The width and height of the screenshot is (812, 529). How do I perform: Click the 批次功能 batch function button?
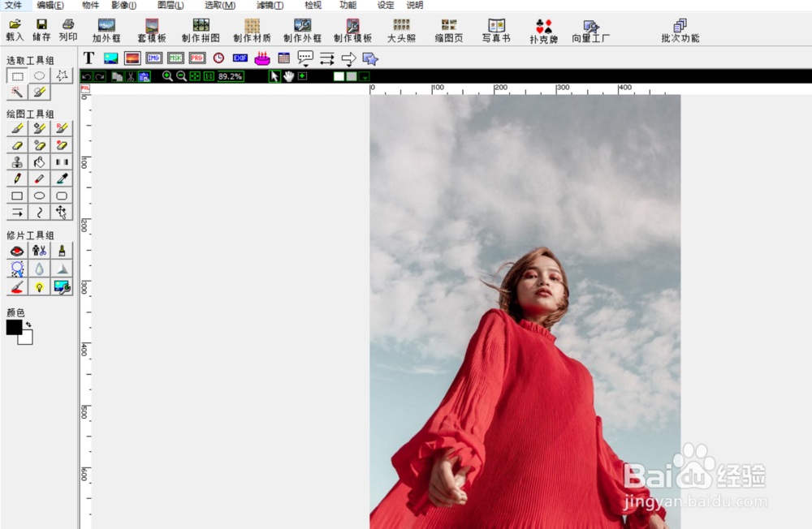[x=680, y=31]
